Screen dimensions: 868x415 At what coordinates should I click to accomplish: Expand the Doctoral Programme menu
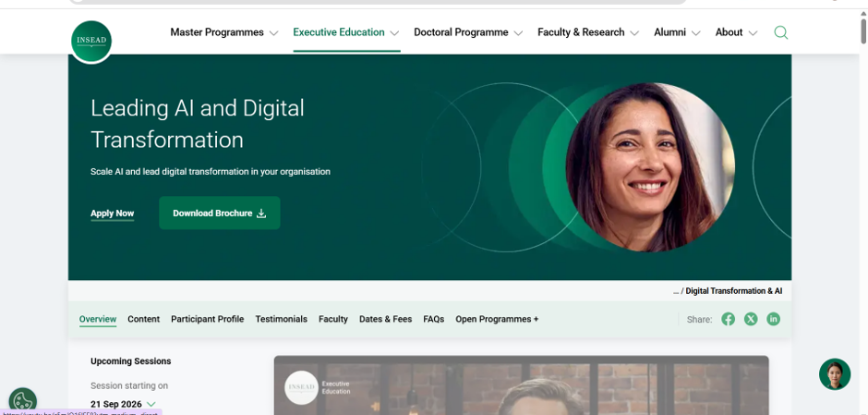pyautogui.click(x=468, y=32)
